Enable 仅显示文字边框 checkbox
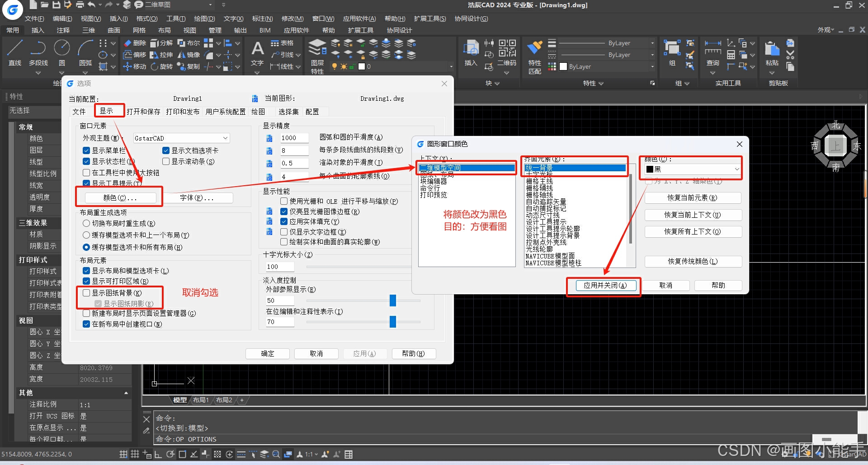Screen dimensions: 868x465 tap(284, 232)
